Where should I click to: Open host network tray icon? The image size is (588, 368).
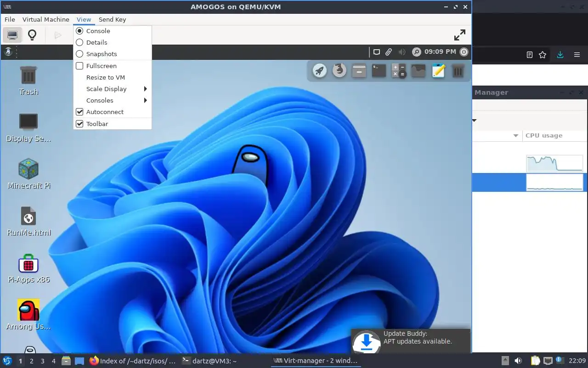pyautogui.click(x=548, y=361)
